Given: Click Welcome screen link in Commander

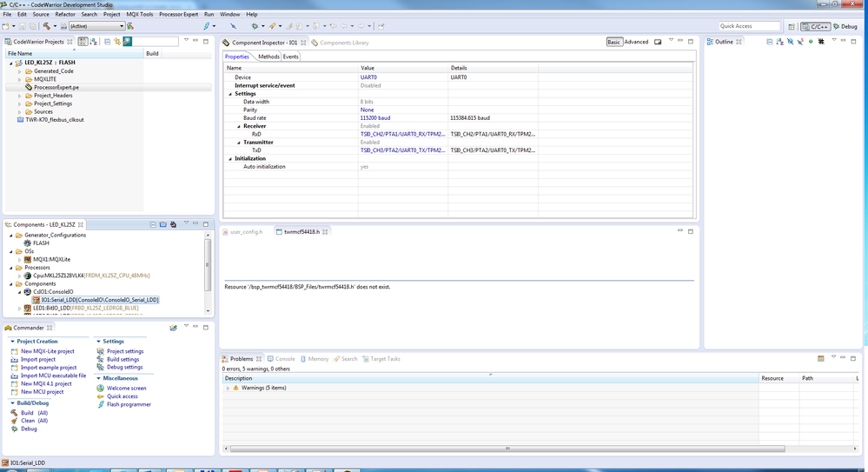Looking at the screenshot, I should pos(127,389).
